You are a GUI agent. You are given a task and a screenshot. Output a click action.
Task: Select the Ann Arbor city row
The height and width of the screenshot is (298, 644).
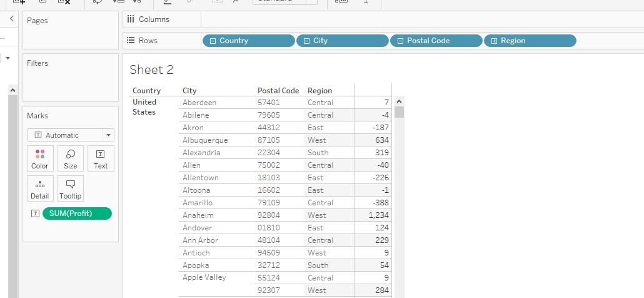point(201,240)
